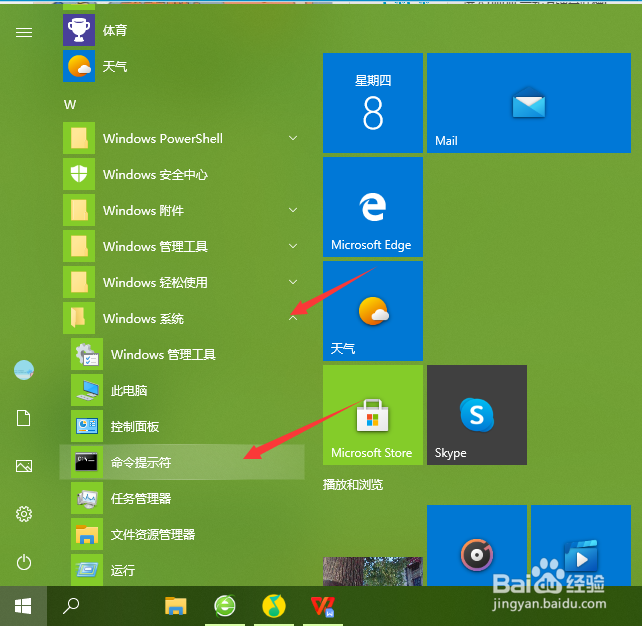Image resolution: width=642 pixels, height=626 pixels.
Task: Open the hamburger menu at top left
Action: (x=24, y=32)
